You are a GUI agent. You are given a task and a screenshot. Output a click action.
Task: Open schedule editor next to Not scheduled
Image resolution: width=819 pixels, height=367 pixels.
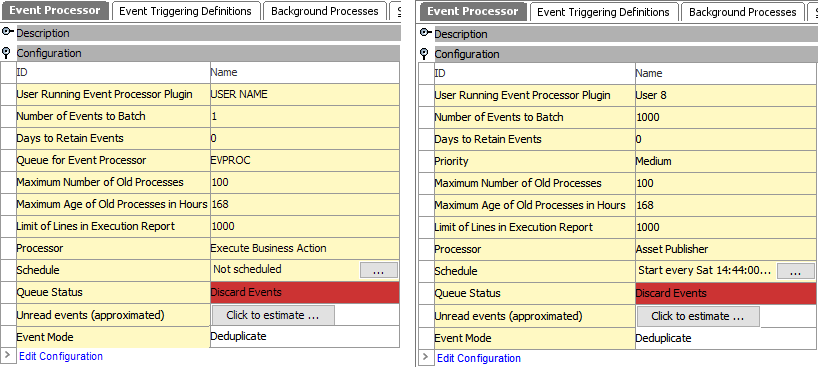tap(379, 270)
